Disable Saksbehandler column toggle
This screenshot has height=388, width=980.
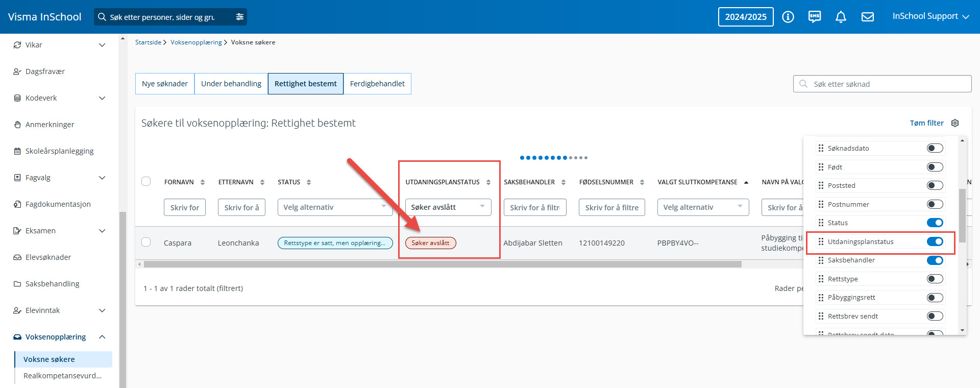[x=935, y=260]
